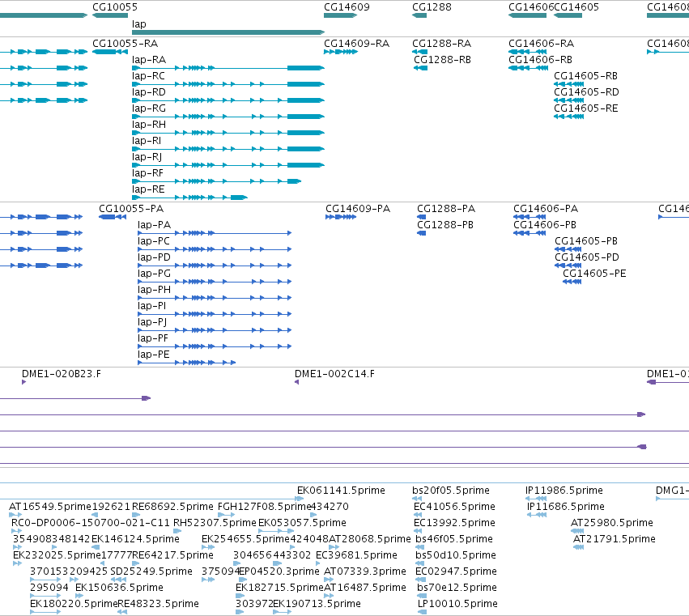Select the CG14605 gene label
Image resolution: width=689 pixels, height=616 pixels.
click(576, 7)
